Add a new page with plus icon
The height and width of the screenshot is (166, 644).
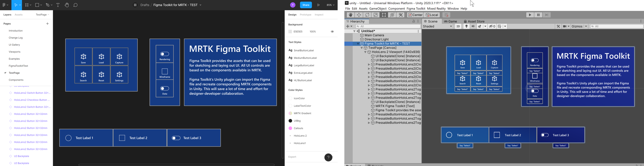[x=48, y=24]
